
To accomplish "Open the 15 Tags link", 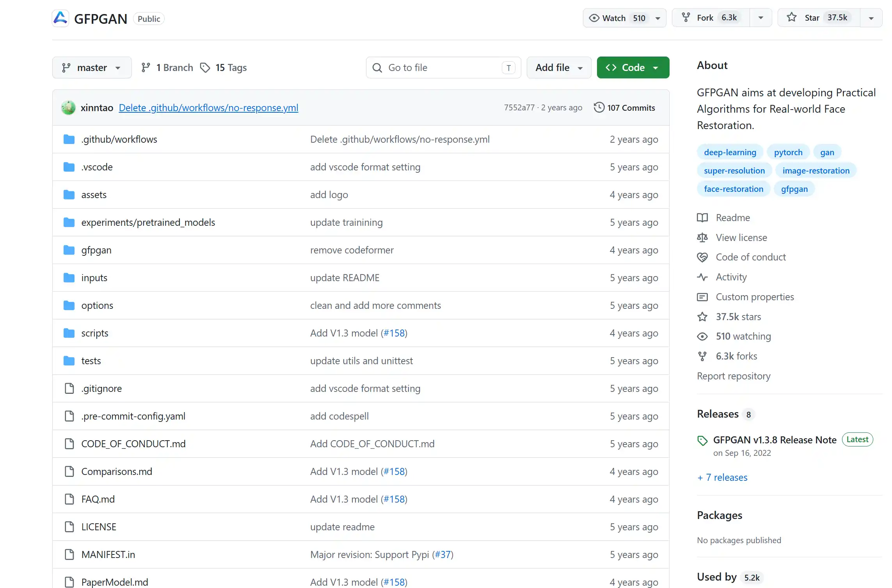I will 224,67.
